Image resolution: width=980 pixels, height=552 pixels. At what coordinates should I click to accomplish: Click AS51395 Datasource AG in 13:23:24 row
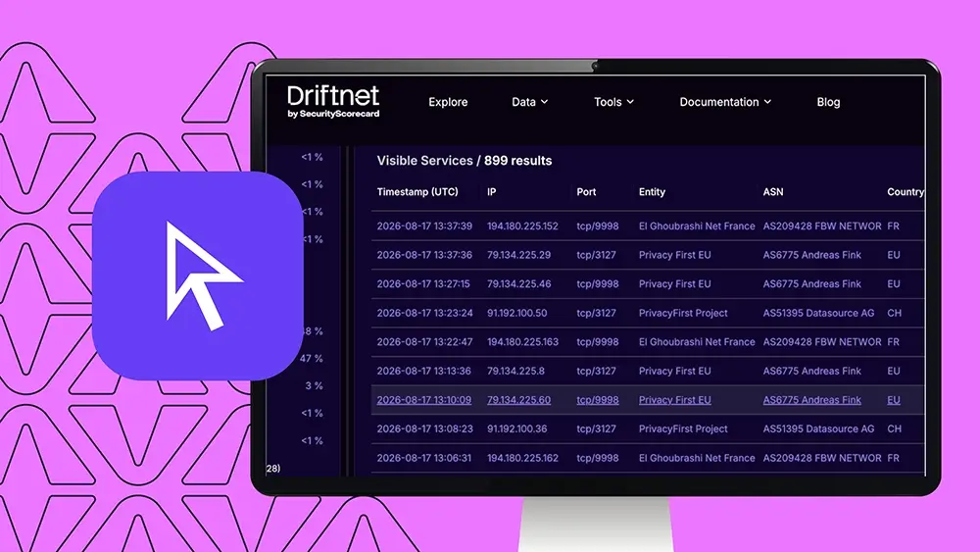tap(818, 313)
